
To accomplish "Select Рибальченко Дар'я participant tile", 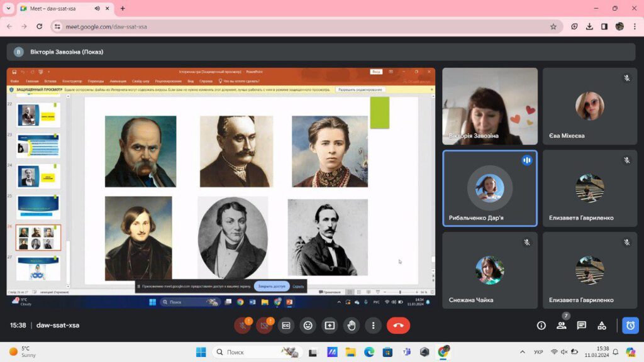I will coord(489,189).
